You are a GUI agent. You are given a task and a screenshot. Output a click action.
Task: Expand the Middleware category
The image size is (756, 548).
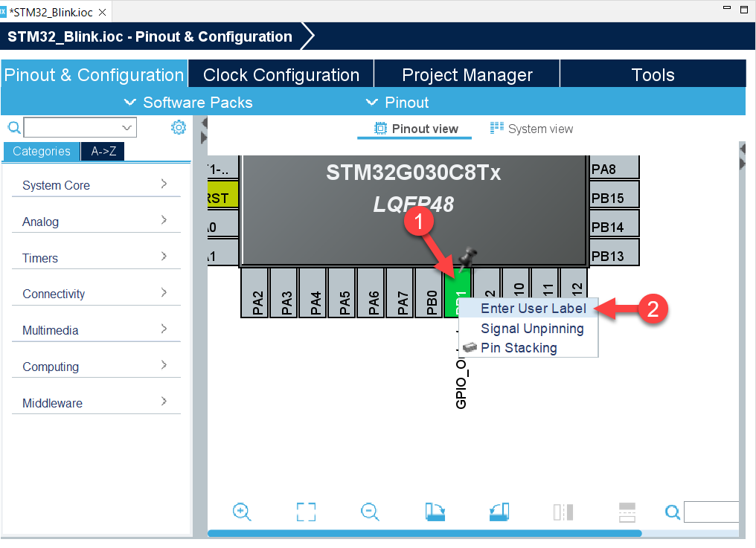(96, 402)
